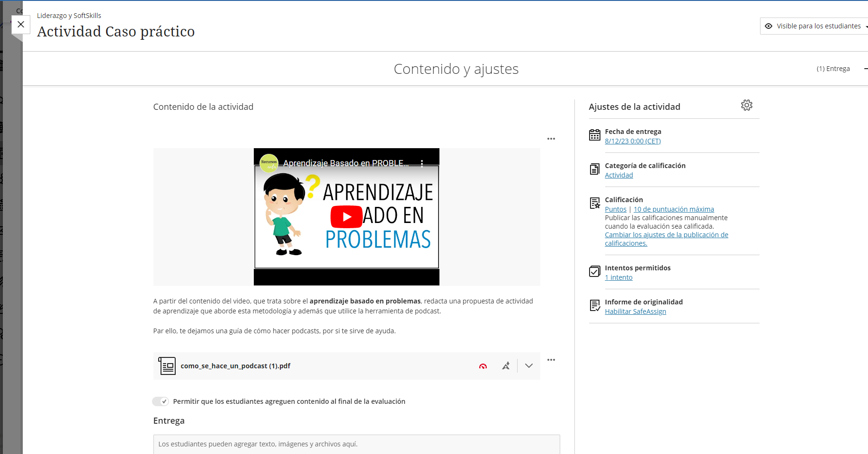Open options ellipsis for the podcast PDF

tap(551, 360)
